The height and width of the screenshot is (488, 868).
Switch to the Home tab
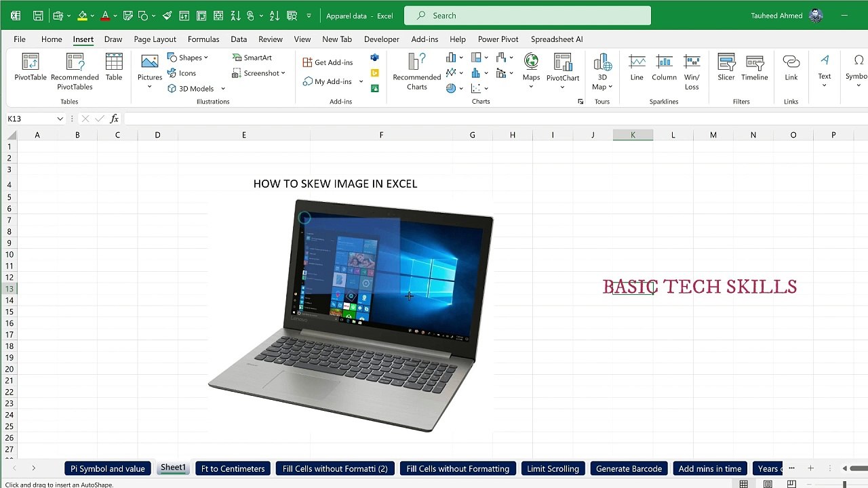click(x=52, y=39)
